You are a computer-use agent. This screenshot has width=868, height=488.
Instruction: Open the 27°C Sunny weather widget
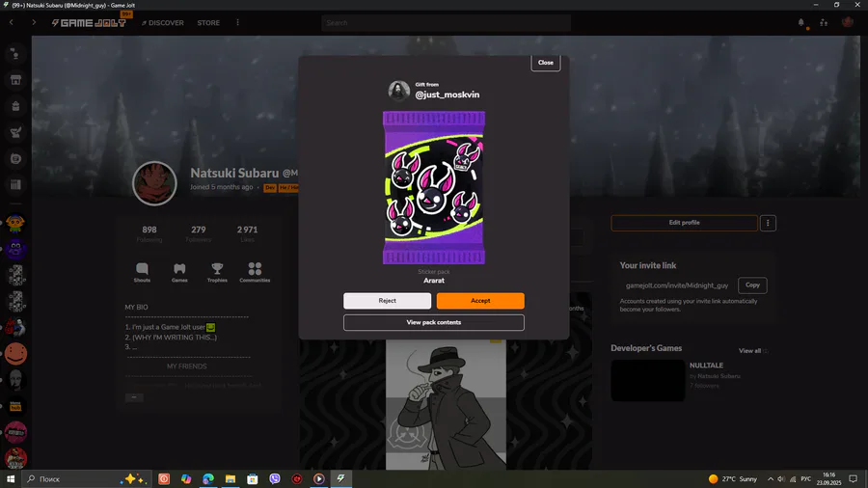[732, 478]
